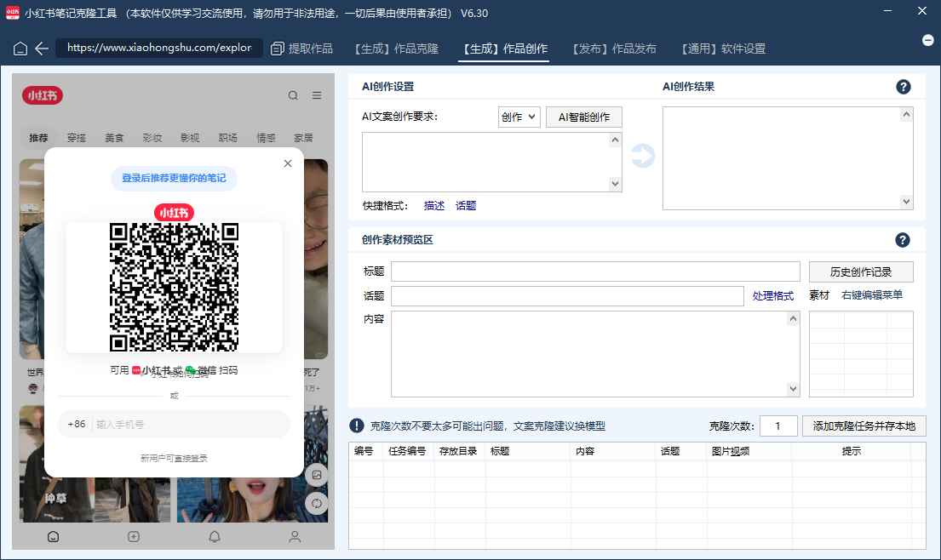The height and width of the screenshot is (560, 941).
Task: Click the 处理格式 link
Action: (x=773, y=296)
